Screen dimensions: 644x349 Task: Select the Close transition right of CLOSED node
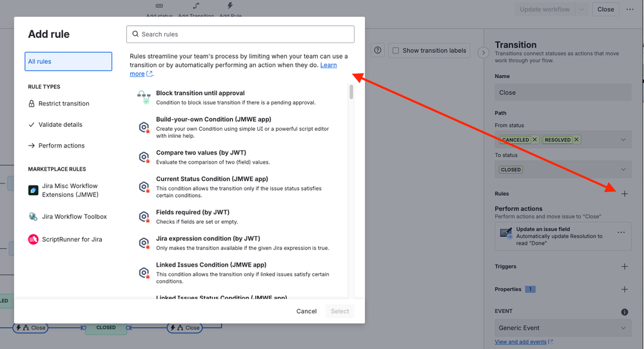pos(185,328)
